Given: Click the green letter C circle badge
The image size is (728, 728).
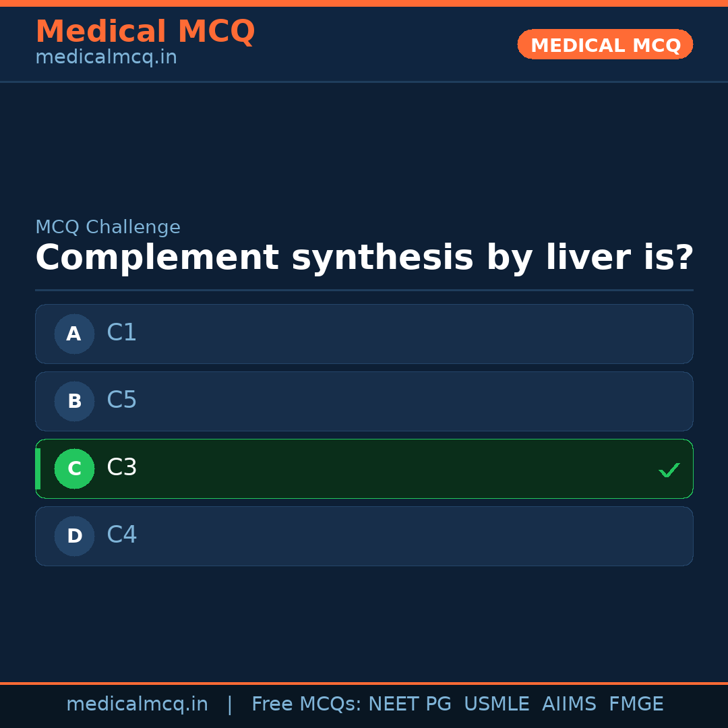Looking at the screenshot, I should pyautogui.click(x=74, y=468).
